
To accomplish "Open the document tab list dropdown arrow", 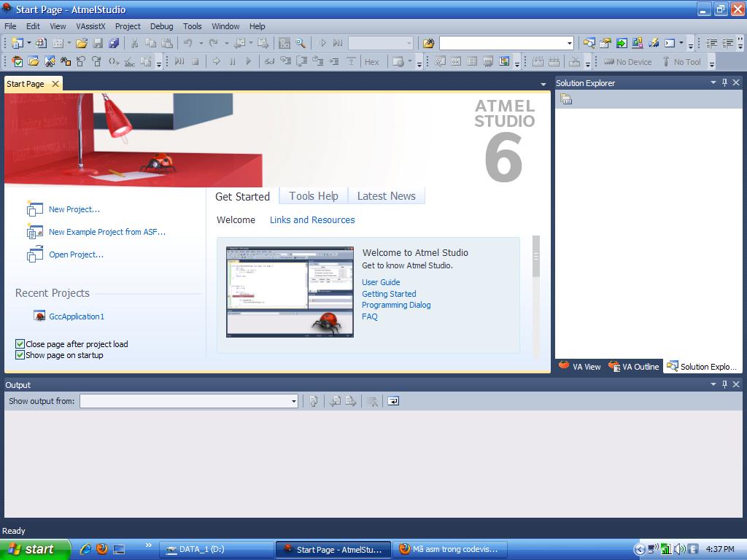I will (543, 85).
